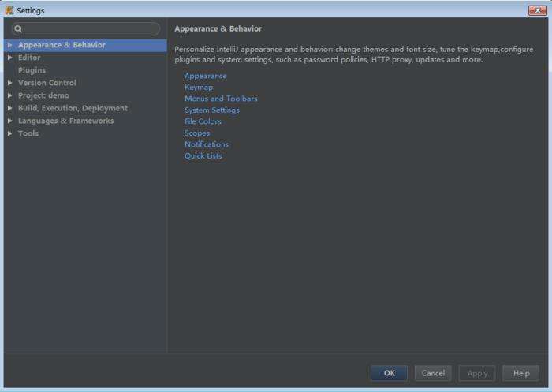Open Help for settings

click(521, 373)
